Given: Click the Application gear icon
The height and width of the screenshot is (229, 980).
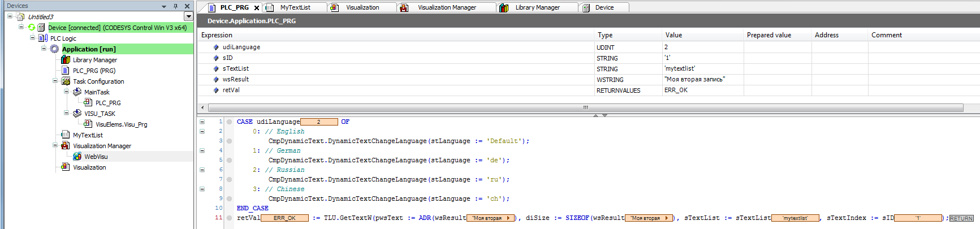Looking at the screenshot, I should coord(54,49).
